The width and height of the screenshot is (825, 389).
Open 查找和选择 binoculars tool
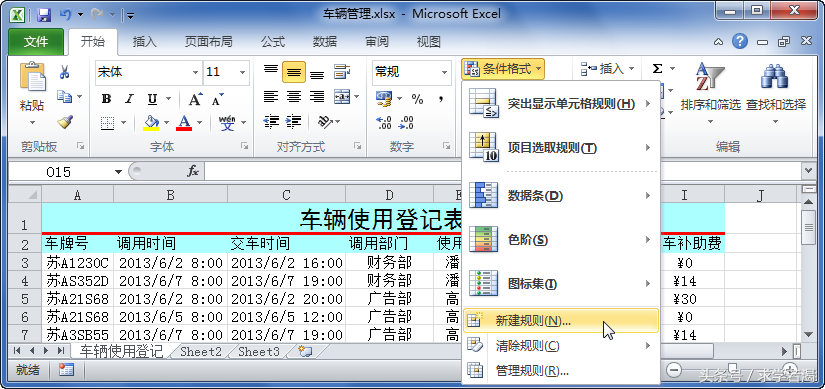point(776,93)
